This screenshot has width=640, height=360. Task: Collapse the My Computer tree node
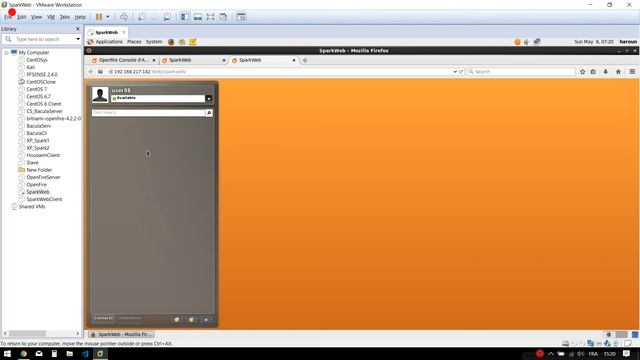(x=7, y=53)
